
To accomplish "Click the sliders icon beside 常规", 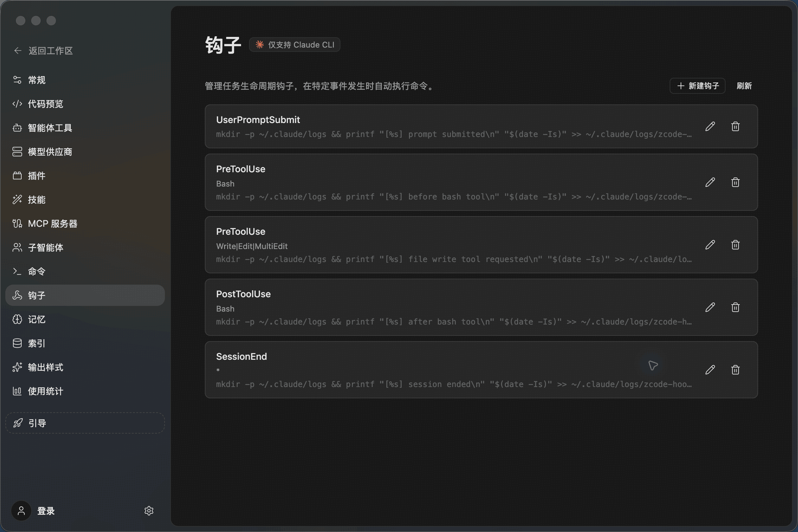I will 17,80.
